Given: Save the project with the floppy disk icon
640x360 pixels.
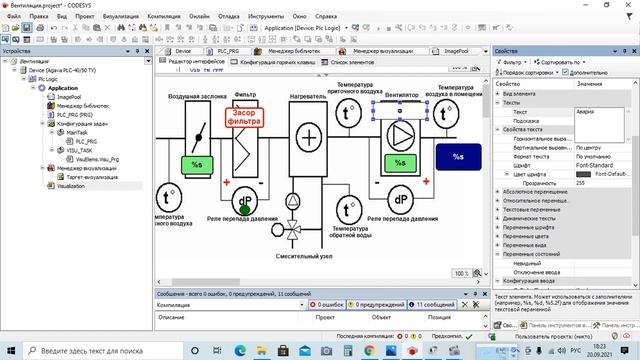Looking at the screenshot, I should [27, 28].
